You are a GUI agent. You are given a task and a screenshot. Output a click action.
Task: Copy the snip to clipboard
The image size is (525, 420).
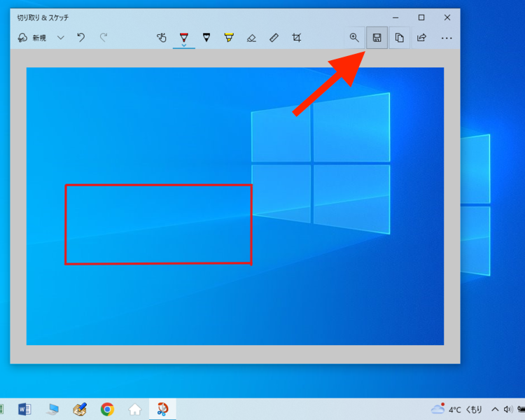click(x=399, y=38)
